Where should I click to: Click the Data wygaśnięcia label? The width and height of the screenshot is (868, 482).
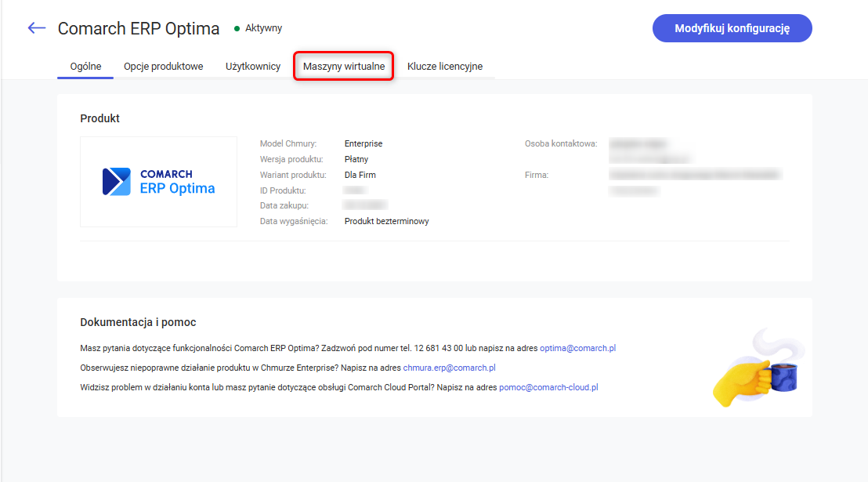[294, 221]
